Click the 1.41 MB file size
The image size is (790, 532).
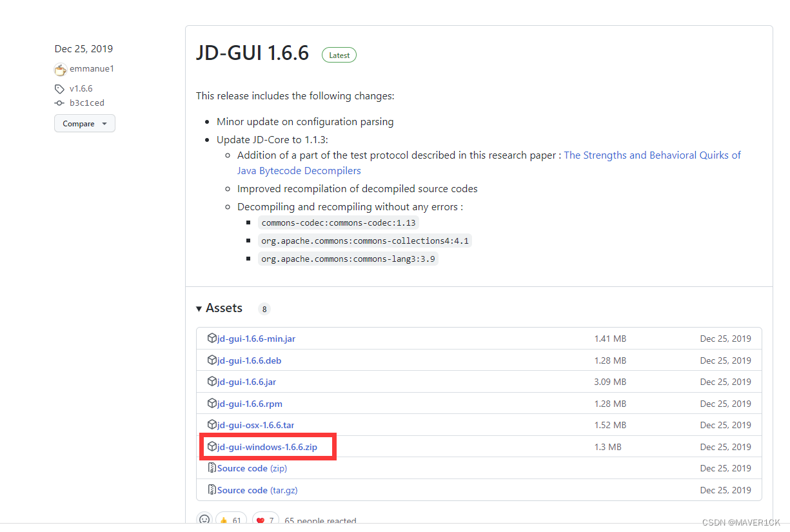click(x=610, y=339)
